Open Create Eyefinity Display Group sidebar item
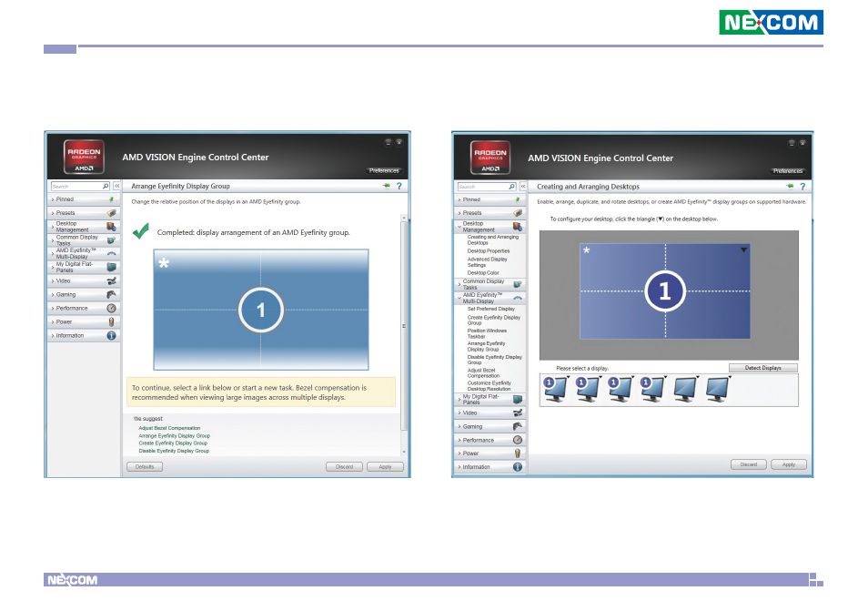Viewport: 868px width, 611px height. pos(494,321)
